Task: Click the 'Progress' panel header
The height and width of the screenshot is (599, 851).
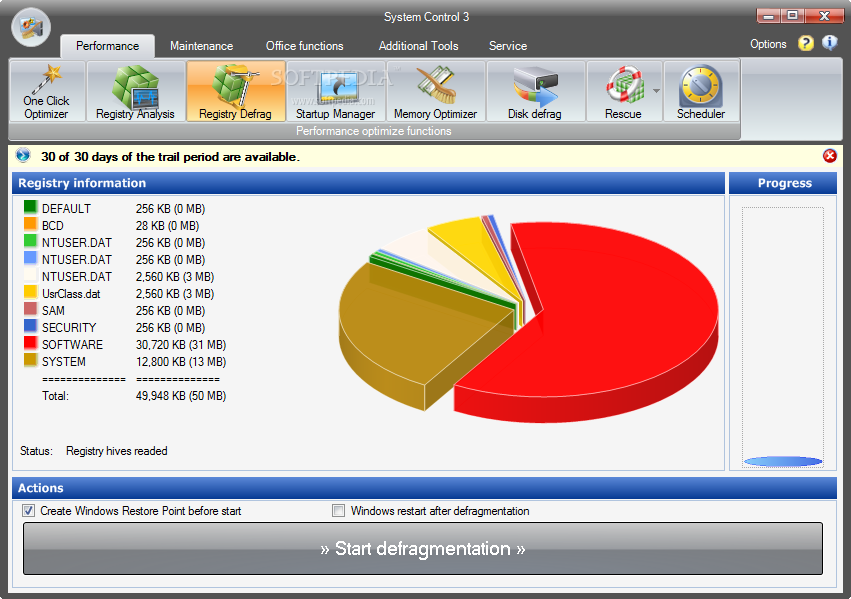Action: click(x=783, y=183)
